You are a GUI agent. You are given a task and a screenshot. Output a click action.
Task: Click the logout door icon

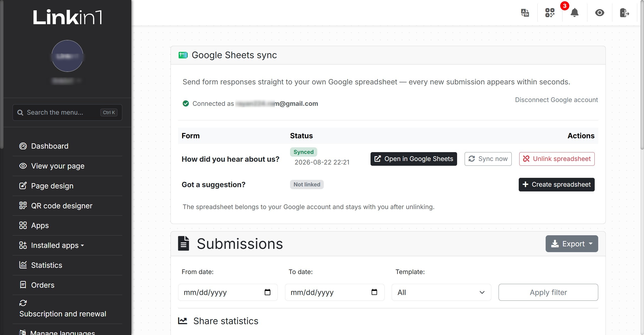pyautogui.click(x=624, y=13)
